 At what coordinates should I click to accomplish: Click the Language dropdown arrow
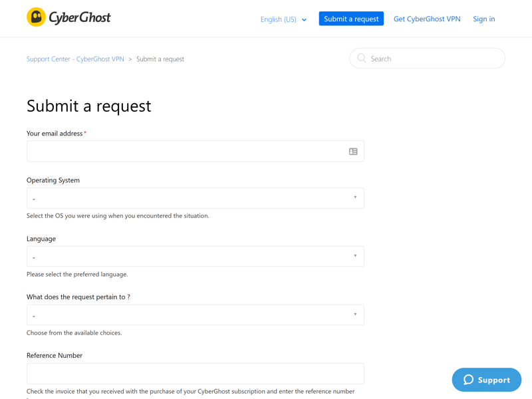point(355,256)
